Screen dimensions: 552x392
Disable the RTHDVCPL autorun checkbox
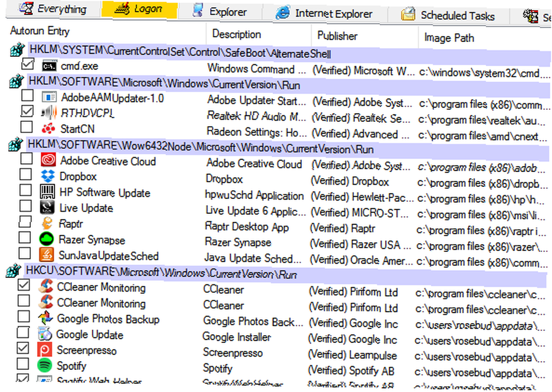point(27,111)
